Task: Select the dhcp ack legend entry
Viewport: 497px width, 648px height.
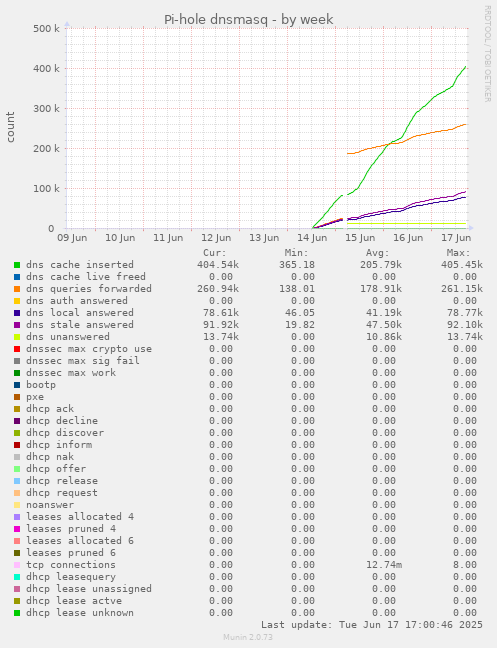Action: [x=50, y=409]
